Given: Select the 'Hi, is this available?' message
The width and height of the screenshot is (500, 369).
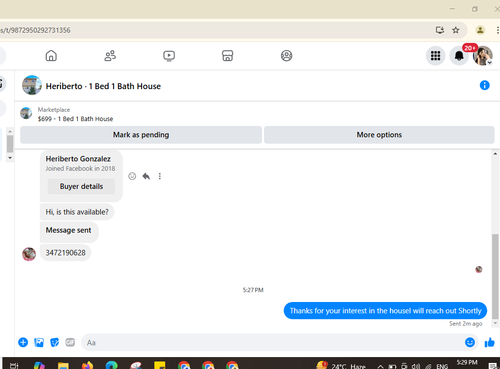Looking at the screenshot, I should pyautogui.click(x=77, y=212).
